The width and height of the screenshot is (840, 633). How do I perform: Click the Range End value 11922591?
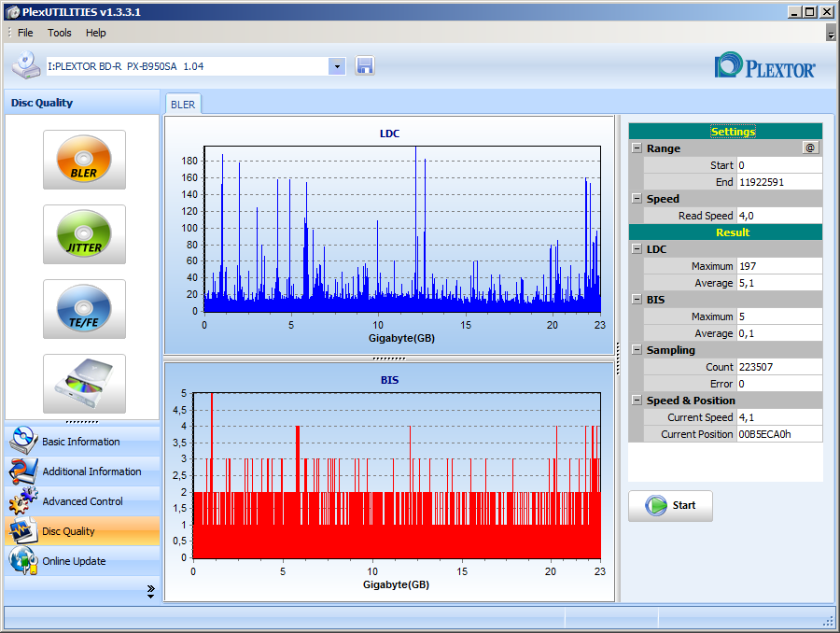779,182
